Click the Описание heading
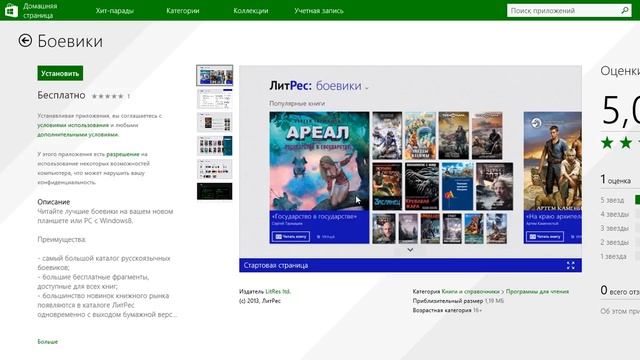 tap(53, 202)
